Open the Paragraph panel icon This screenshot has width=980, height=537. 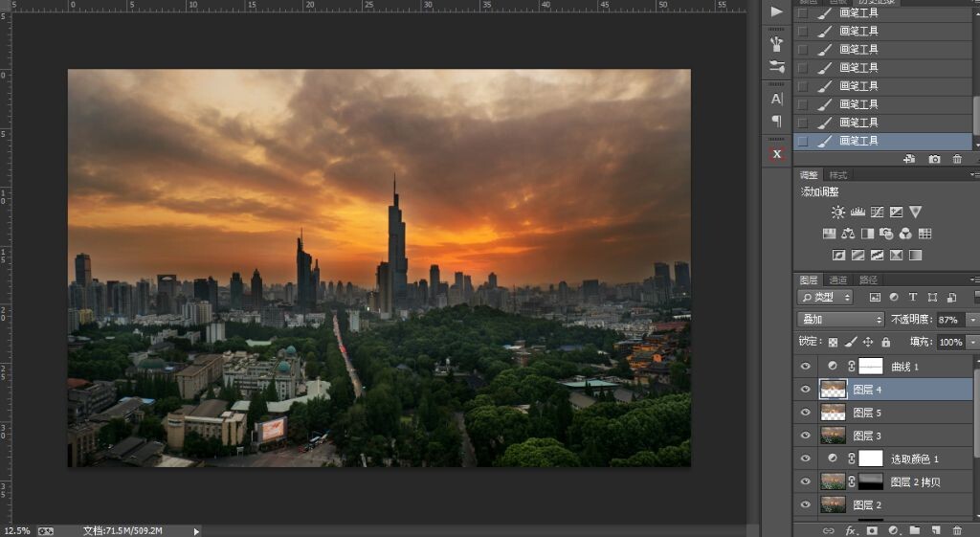click(x=776, y=121)
